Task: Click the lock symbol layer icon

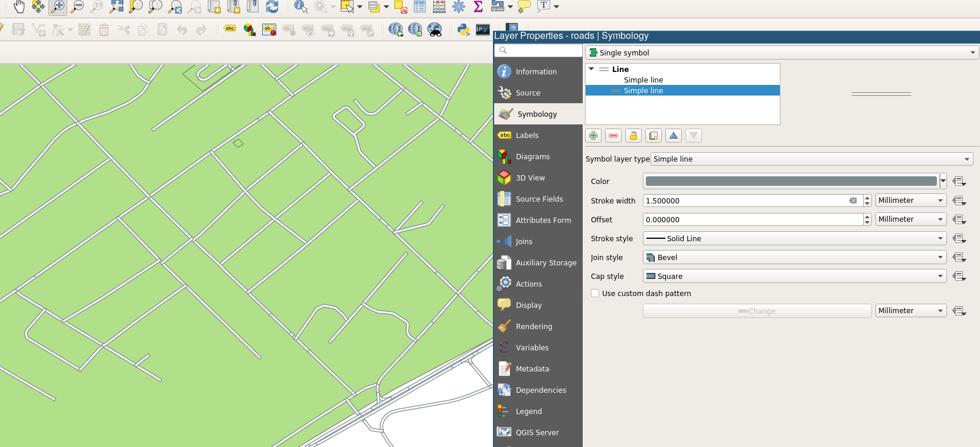Action: click(633, 136)
